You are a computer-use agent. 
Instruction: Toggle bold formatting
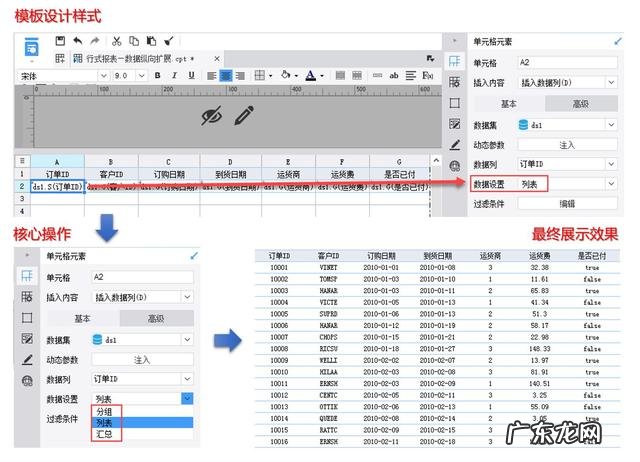(x=158, y=76)
